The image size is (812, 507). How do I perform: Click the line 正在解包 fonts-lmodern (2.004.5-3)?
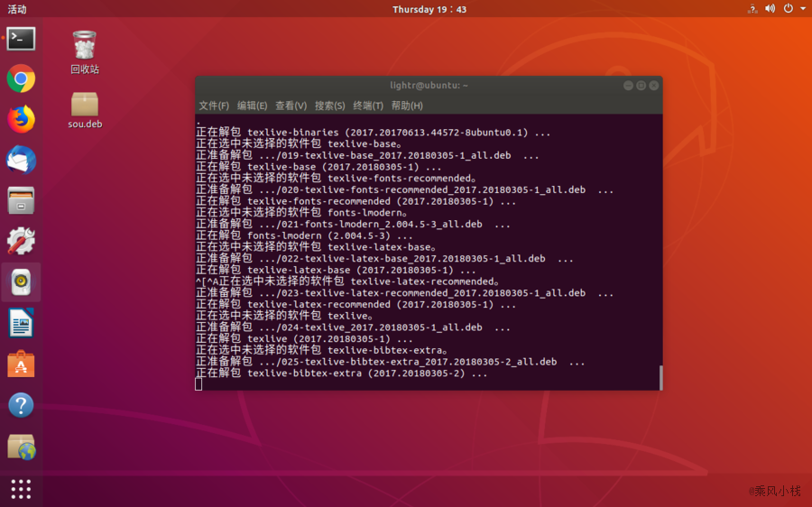(304, 235)
